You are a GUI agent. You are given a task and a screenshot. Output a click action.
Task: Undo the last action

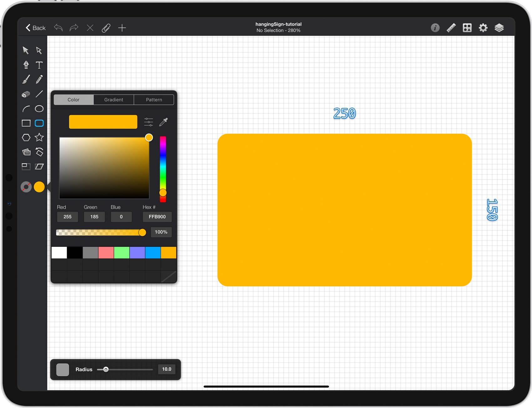pos(58,28)
